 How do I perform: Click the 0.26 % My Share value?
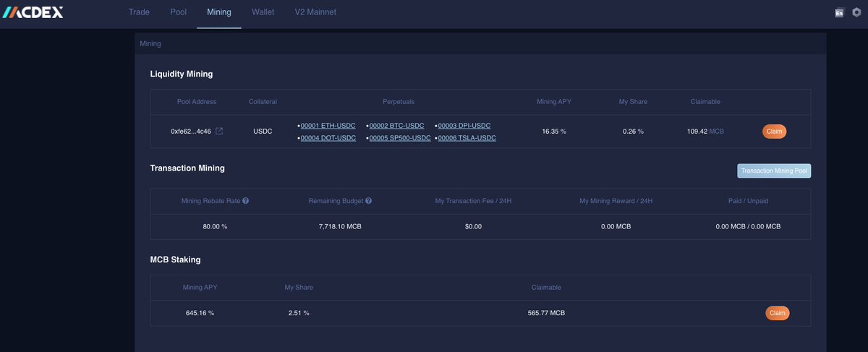pos(633,132)
